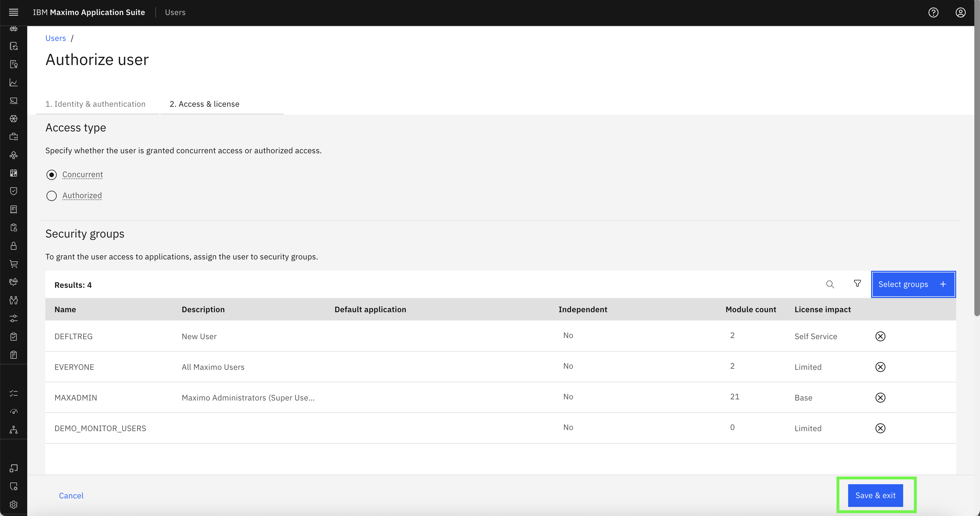The height and width of the screenshot is (516, 980).
Task: Remove the MAXADMIN security group
Action: point(880,398)
